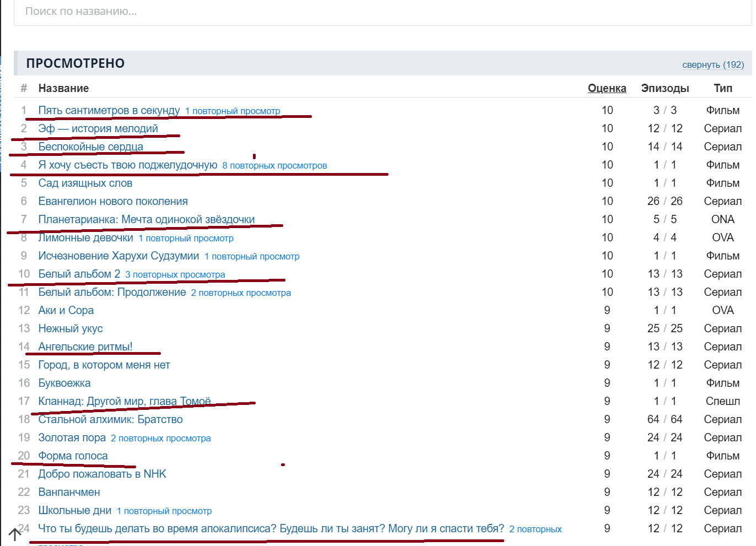This screenshot has height=546, width=756.
Task: Open Беспокойные сердца title link
Action: (x=90, y=147)
